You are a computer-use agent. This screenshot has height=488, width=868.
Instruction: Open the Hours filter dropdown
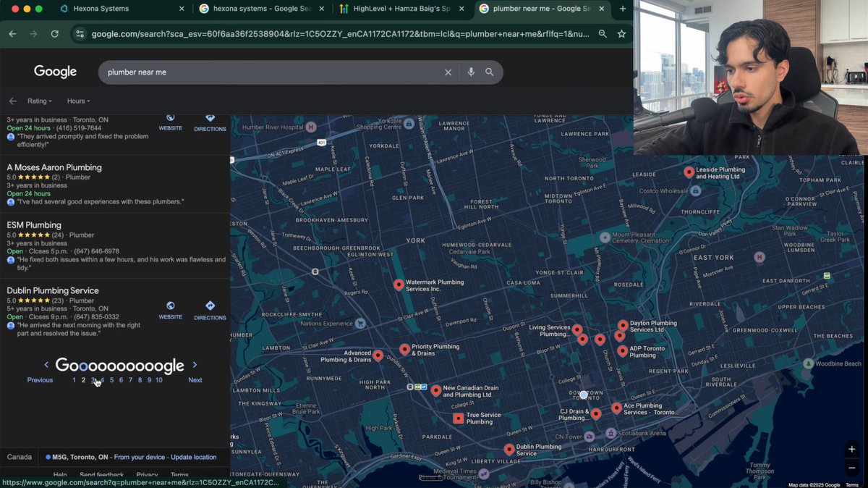(x=78, y=101)
